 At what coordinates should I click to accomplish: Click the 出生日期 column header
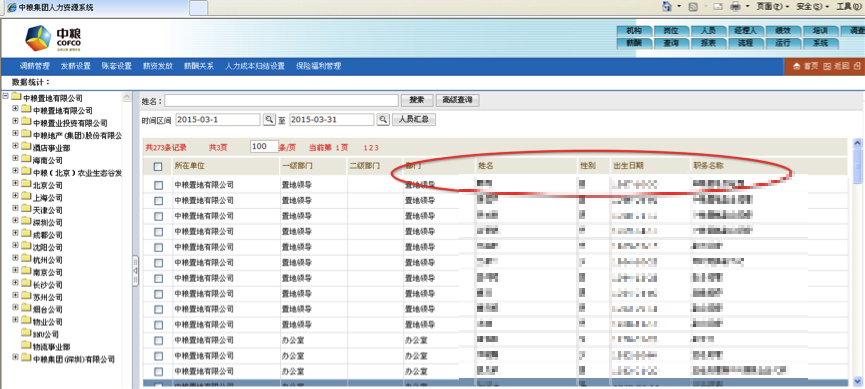[x=628, y=166]
